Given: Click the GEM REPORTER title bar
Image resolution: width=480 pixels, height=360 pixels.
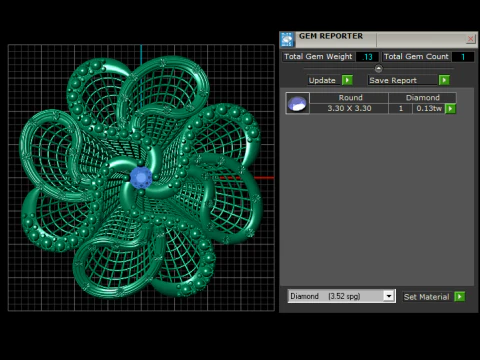Looking at the screenshot, I should pos(380,40).
